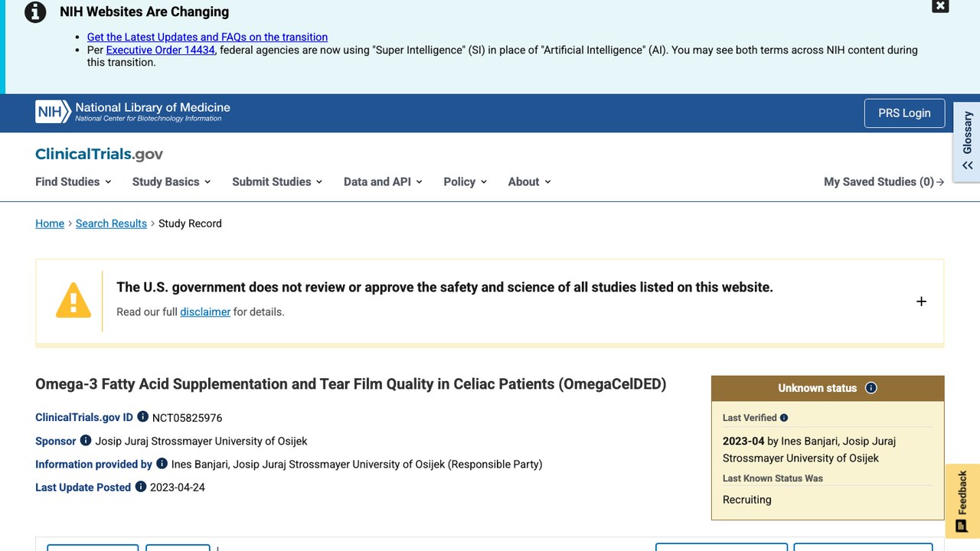Click the Recruiting status text
Image resolution: width=980 pixels, height=551 pixels.
point(747,500)
